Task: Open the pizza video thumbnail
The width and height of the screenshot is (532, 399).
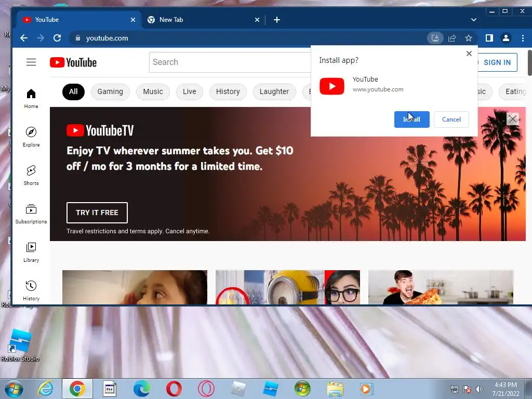Action: point(441,287)
